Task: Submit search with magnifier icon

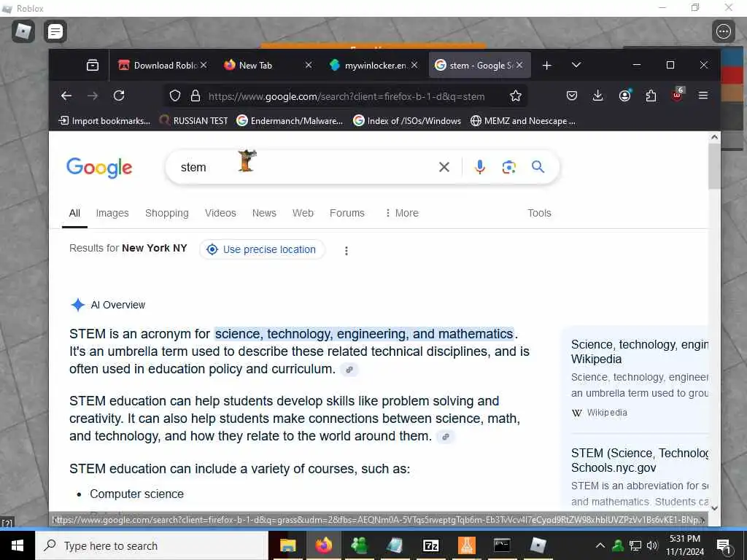Action: pos(538,167)
